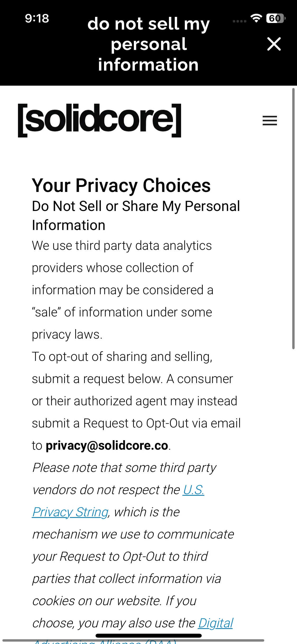297x644 pixels.
Task: Tap the [solidcore] logo
Action: pyautogui.click(x=100, y=121)
